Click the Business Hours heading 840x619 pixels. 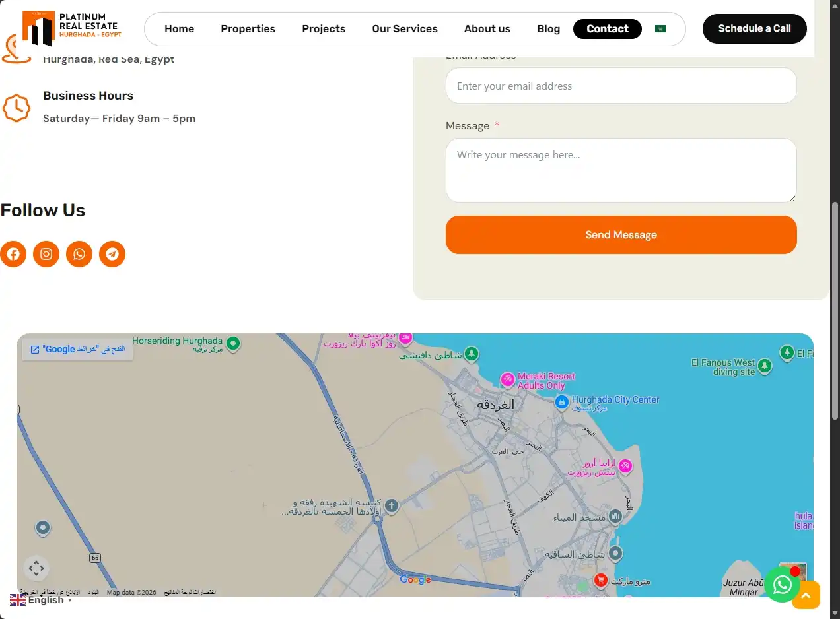[88, 96]
